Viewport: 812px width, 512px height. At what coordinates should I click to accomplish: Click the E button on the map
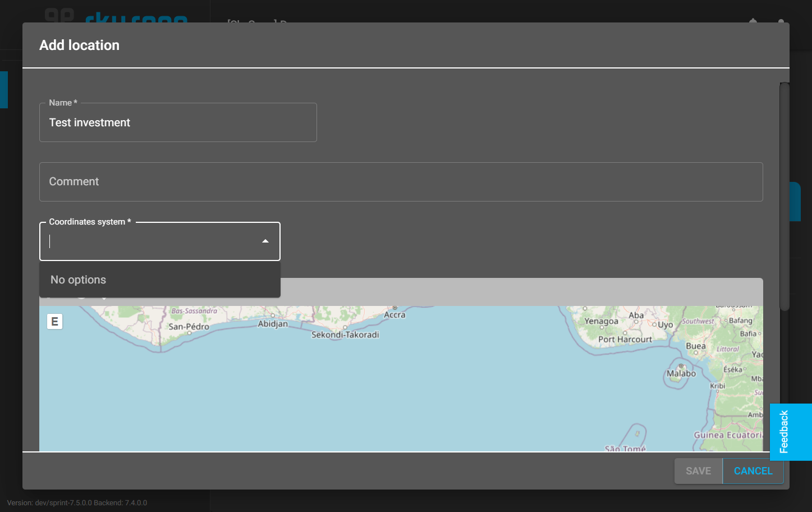tap(54, 322)
